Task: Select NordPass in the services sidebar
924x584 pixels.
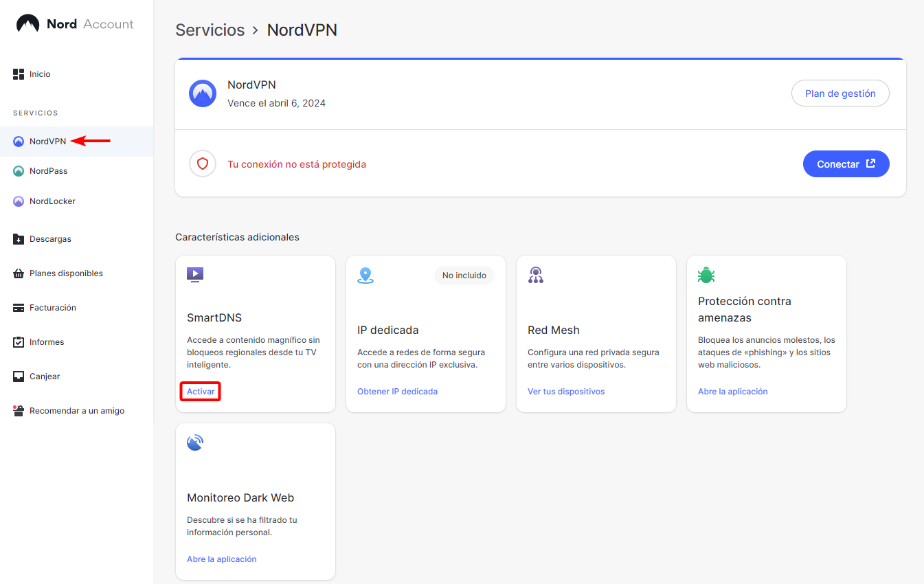Action: [x=48, y=171]
